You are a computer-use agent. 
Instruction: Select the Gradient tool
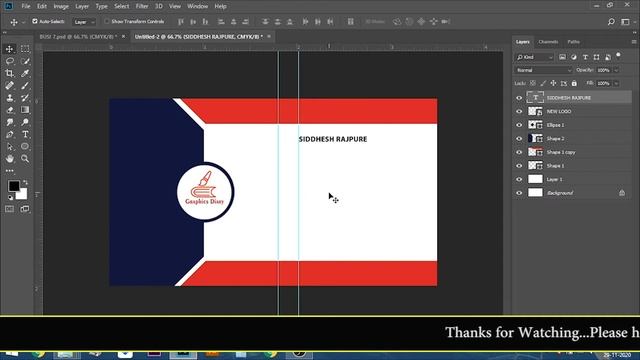[25, 110]
